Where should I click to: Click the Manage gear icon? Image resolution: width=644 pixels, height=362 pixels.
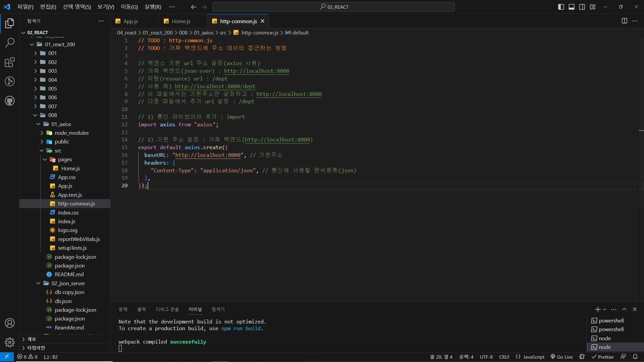click(10, 342)
